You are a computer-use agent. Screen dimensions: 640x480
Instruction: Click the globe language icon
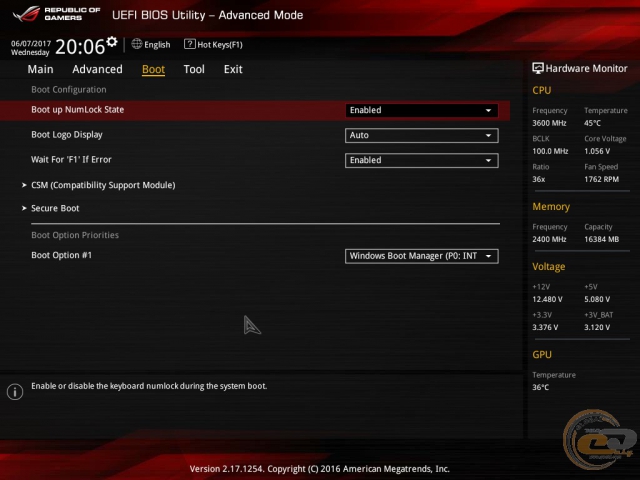pyautogui.click(x=137, y=44)
